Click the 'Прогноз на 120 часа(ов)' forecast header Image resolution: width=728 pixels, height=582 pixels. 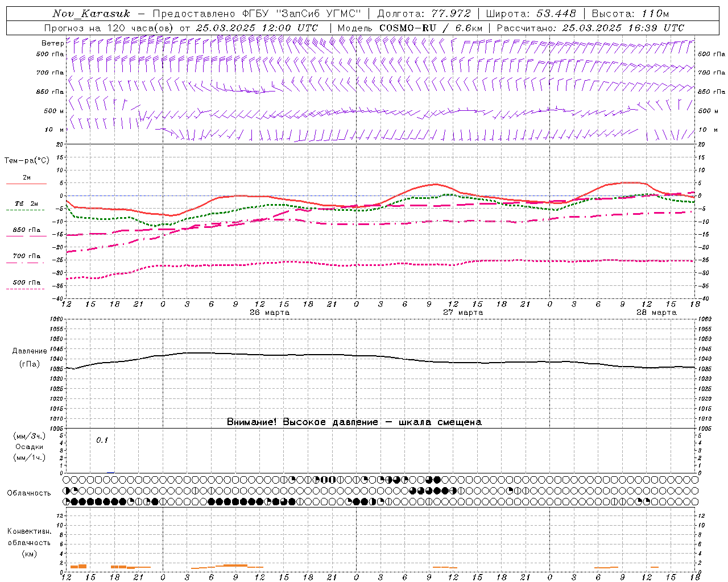109,28
